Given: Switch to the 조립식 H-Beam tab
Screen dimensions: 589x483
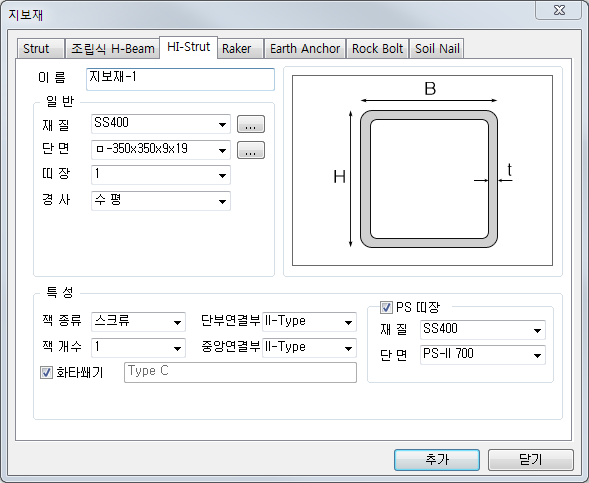Looking at the screenshot, I should 113,48.
